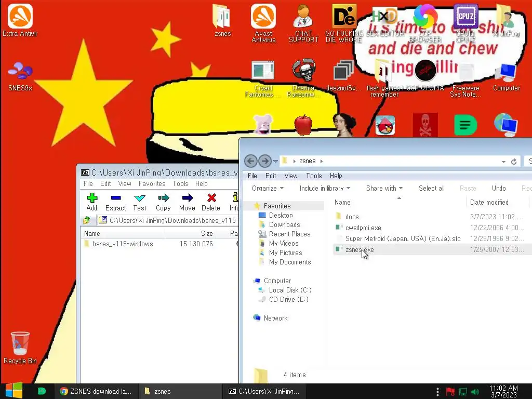Select the Angry Birds desktop icon
Screen dimensions: 532x399
(x=385, y=125)
